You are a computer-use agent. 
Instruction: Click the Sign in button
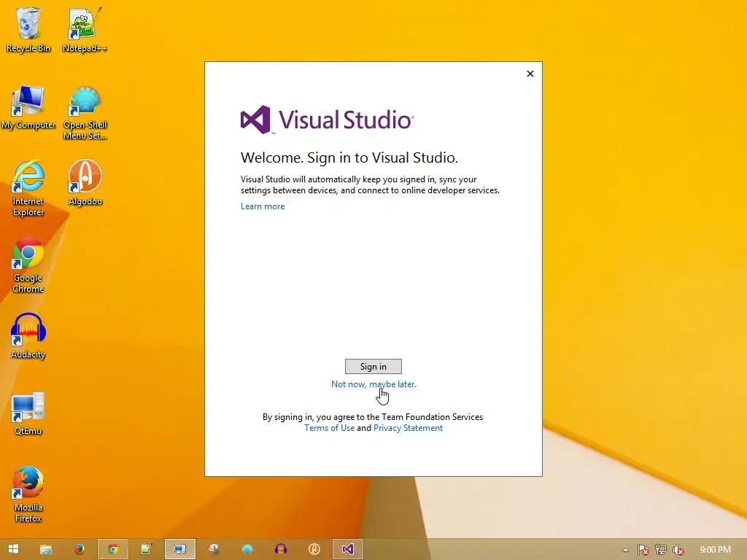(373, 366)
